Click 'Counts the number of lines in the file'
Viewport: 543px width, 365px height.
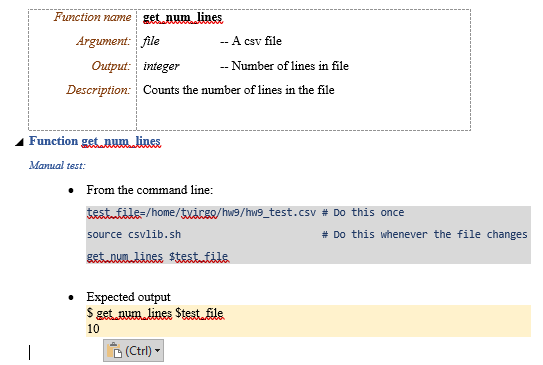239,90
